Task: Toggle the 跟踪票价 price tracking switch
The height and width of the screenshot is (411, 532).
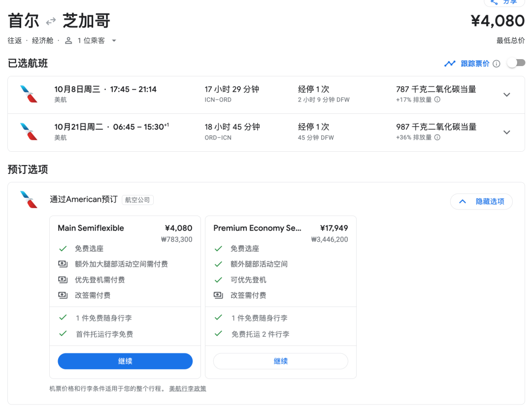Action: point(516,63)
